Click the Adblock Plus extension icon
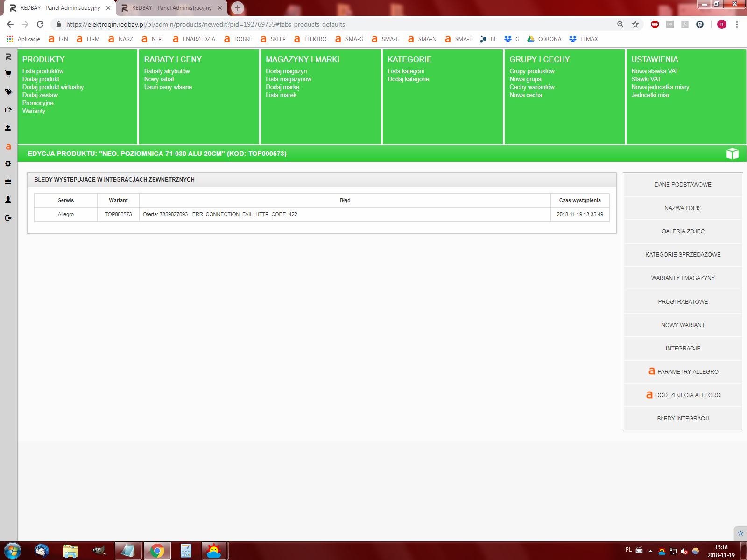Image resolution: width=747 pixels, height=560 pixels. pos(655,24)
